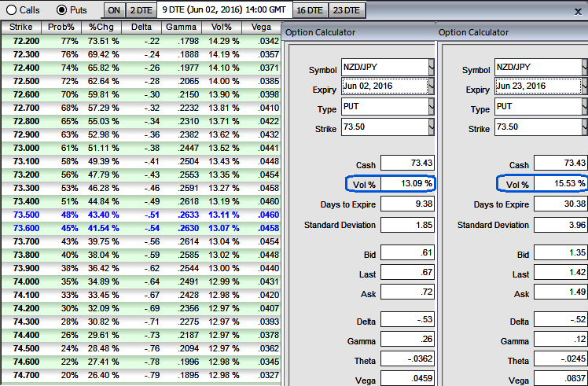Sort by the Vega column header
This screenshot has width=588, height=386.
[x=261, y=27]
